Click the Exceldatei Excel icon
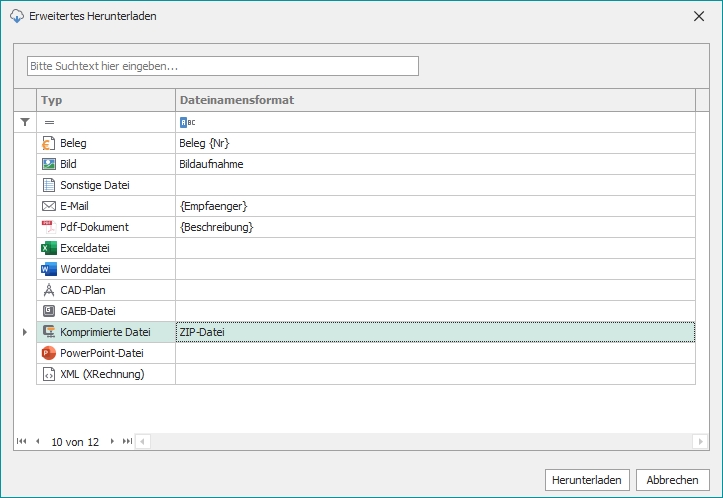 pyautogui.click(x=48, y=248)
